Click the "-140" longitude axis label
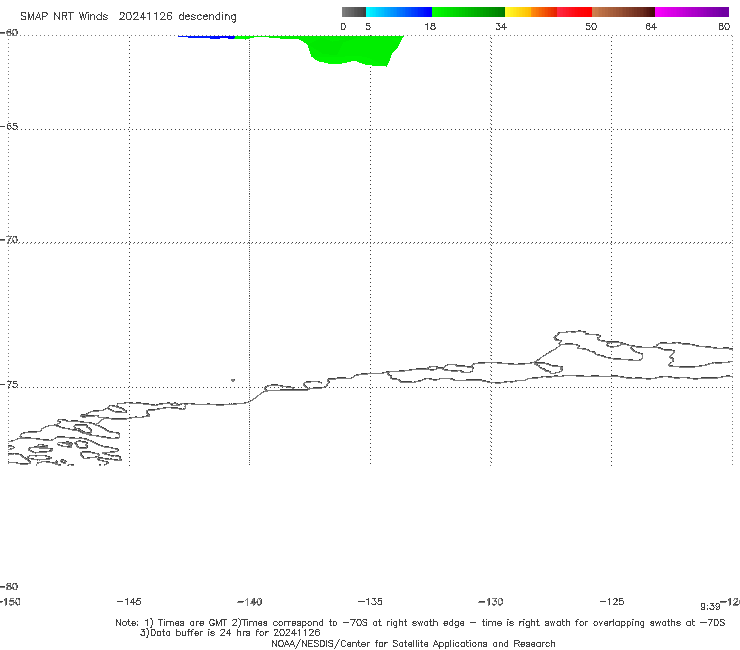740x650 pixels. pyautogui.click(x=250, y=602)
